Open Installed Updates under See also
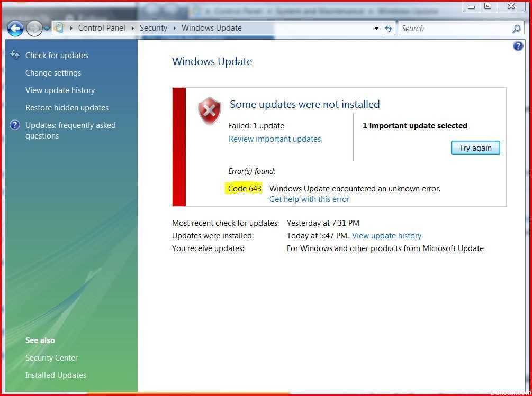Screen dimensions: 532x396 point(56,375)
